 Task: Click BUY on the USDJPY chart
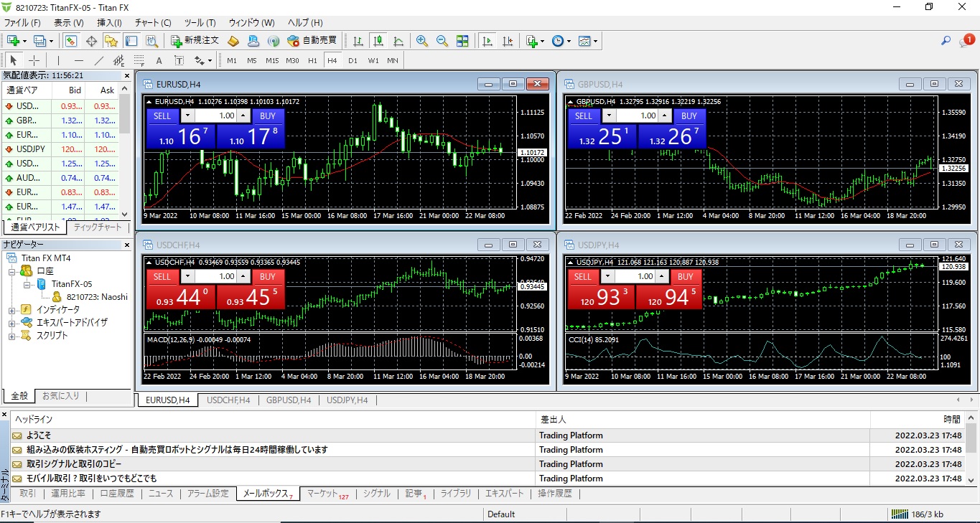click(686, 276)
